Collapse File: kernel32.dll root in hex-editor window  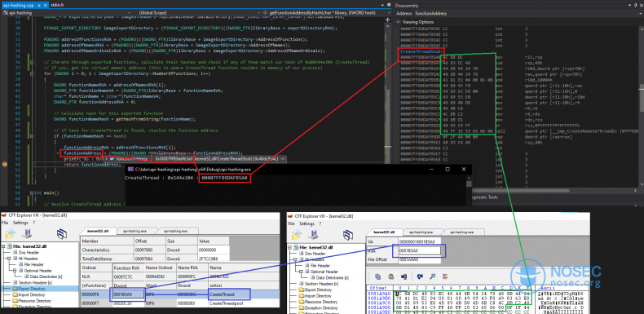tap(290, 247)
